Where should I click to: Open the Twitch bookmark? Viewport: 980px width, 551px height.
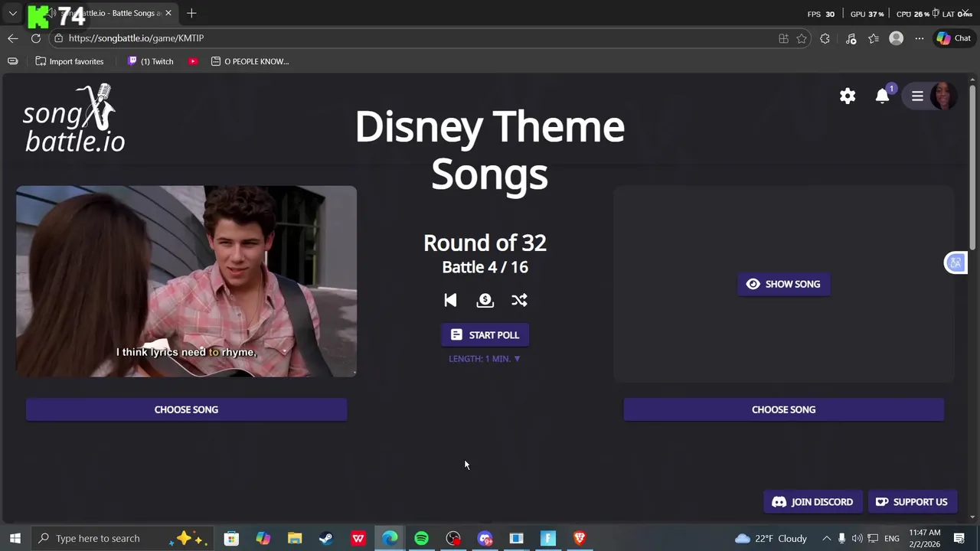(150, 61)
